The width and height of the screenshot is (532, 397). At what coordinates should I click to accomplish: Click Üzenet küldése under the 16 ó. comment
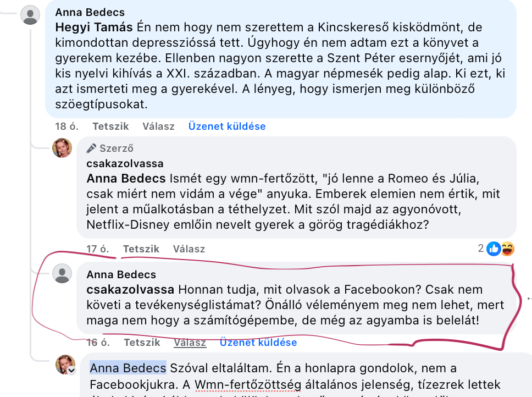[258, 342]
